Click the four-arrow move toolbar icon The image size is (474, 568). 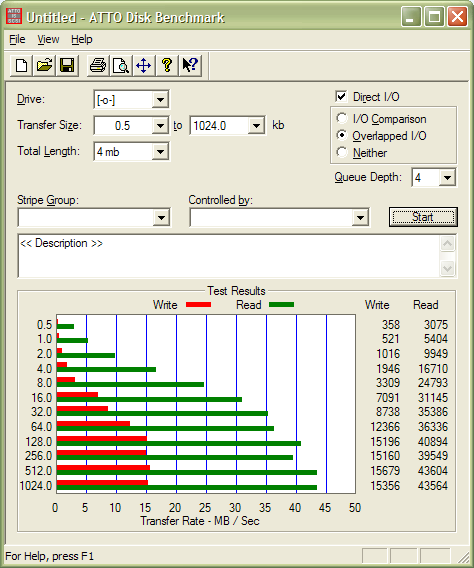(143, 66)
